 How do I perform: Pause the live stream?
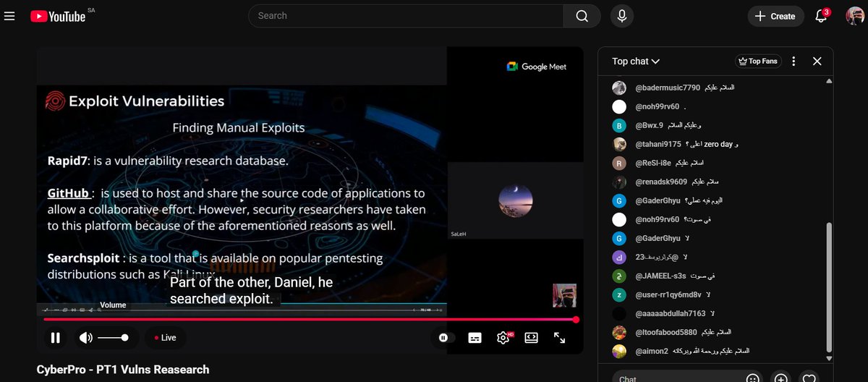55,337
